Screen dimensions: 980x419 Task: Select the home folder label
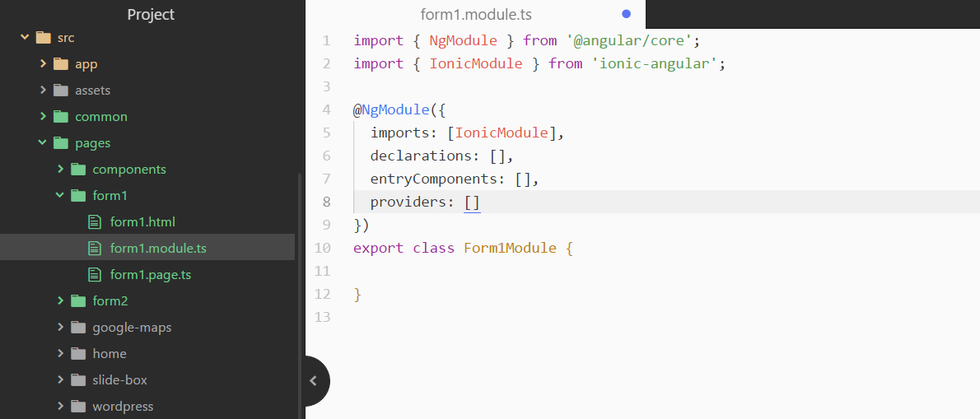[x=110, y=353]
